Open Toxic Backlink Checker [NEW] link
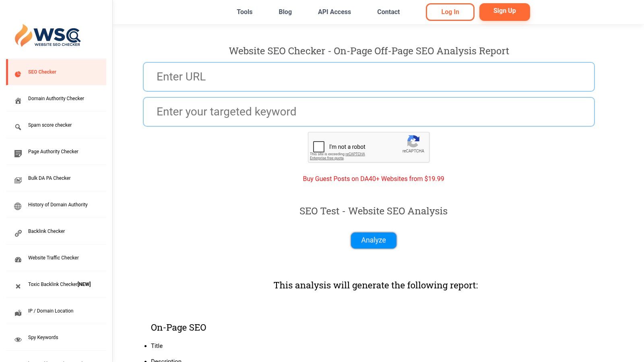 [56, 284]
